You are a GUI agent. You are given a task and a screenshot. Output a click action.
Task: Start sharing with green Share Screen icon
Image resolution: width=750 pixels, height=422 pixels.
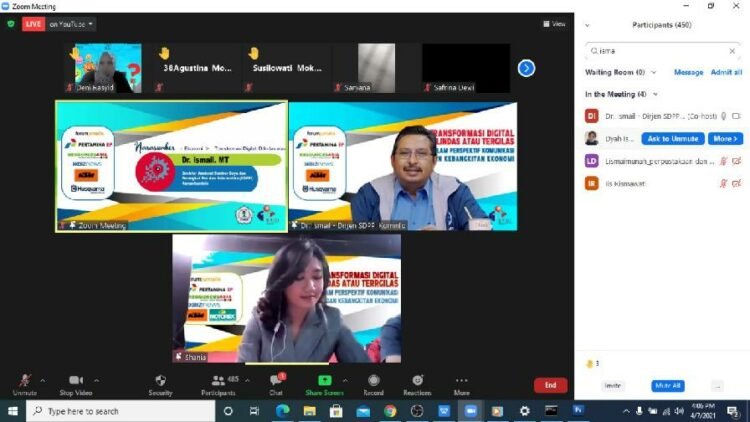[x=325, y=383]
